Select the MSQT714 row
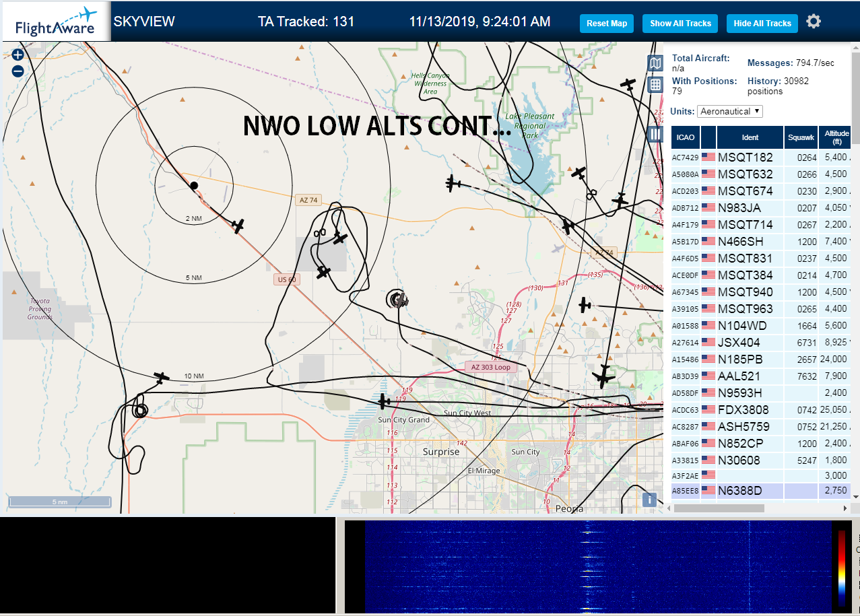860x616 pixels. tap(761, 225)
